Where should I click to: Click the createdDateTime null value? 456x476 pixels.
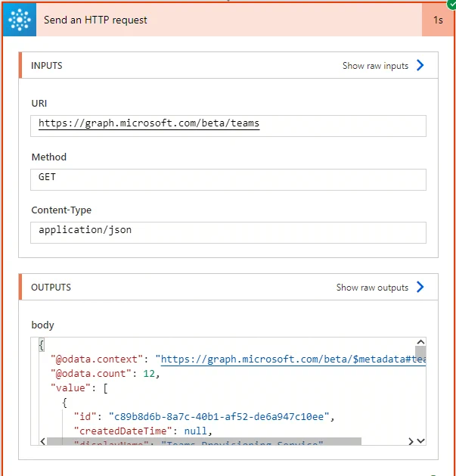[x=195, y=431]
